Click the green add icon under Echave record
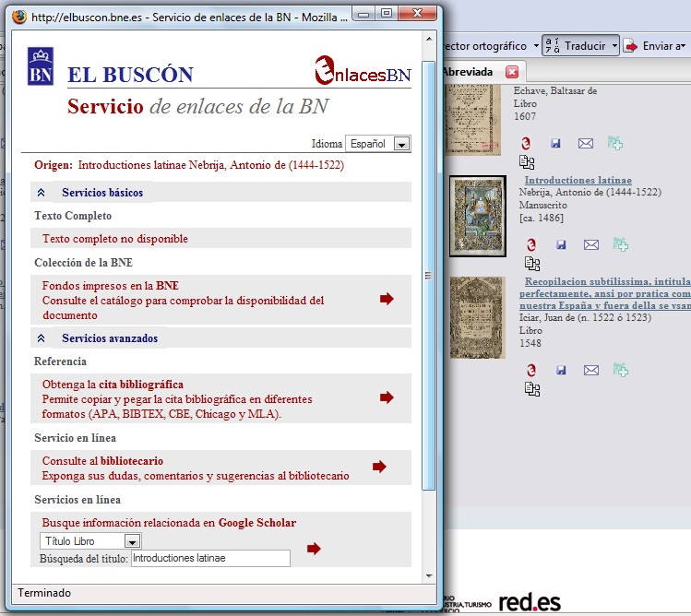Screen dimensions: 691x616 pyautogui.click(x=614, y=143)
